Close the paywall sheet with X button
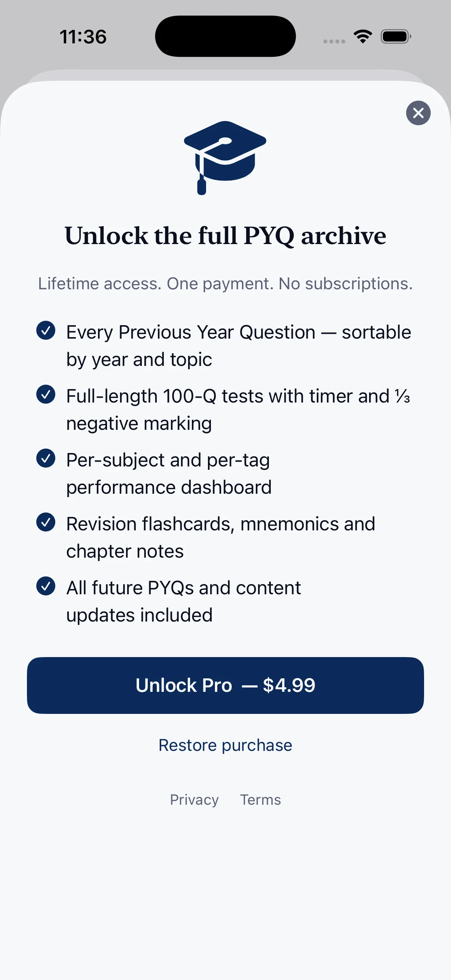The image size is (451, 980). (x=418, y=113)
